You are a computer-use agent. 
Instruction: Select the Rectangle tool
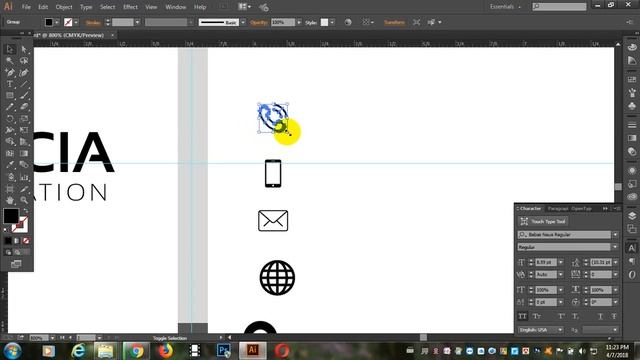click(10, 96)
